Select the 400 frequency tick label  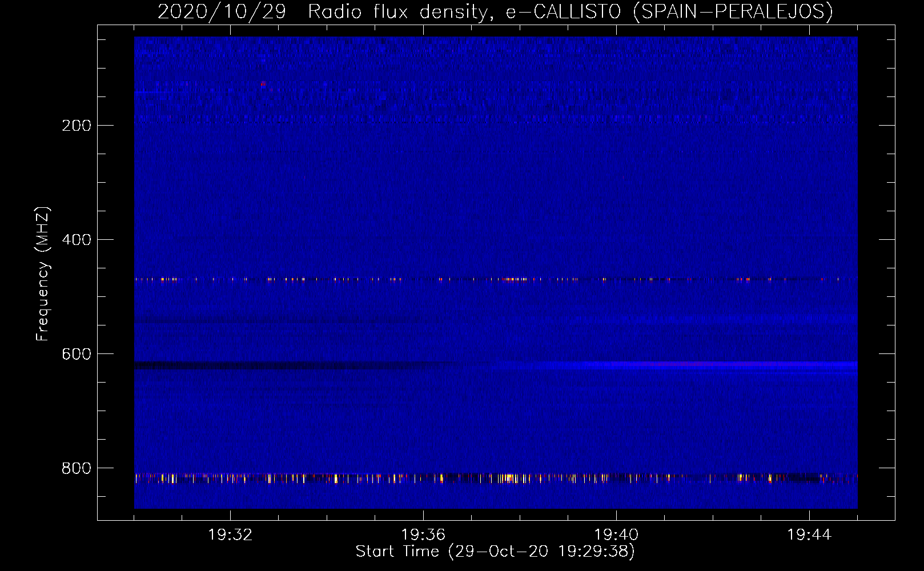point(77,240)
